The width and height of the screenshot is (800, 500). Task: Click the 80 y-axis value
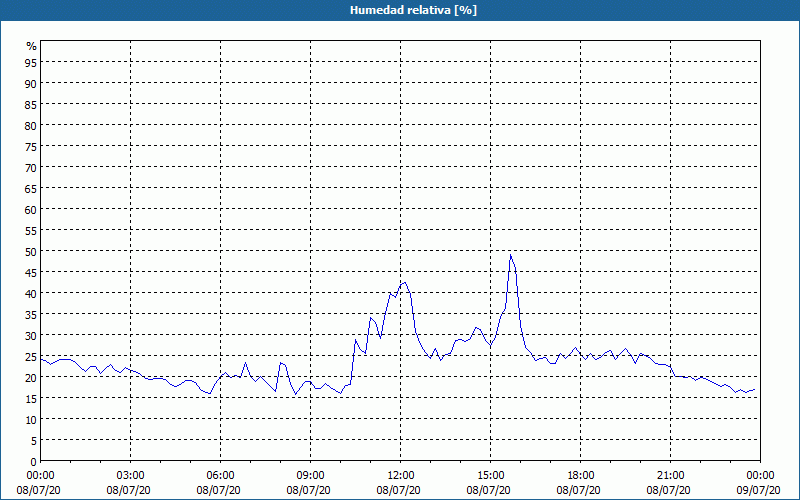(x=31, y=125)
